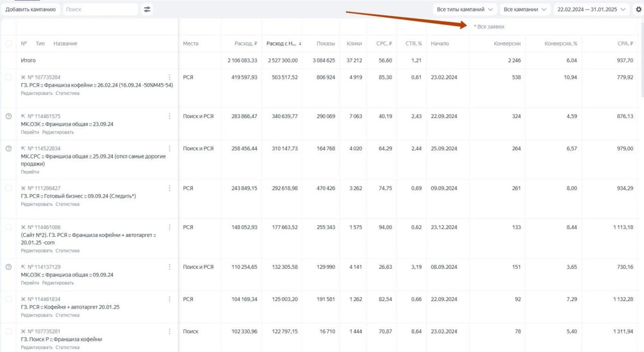
Task: Click question mark icon for campaign № 114522834
Action: point(9,148)
